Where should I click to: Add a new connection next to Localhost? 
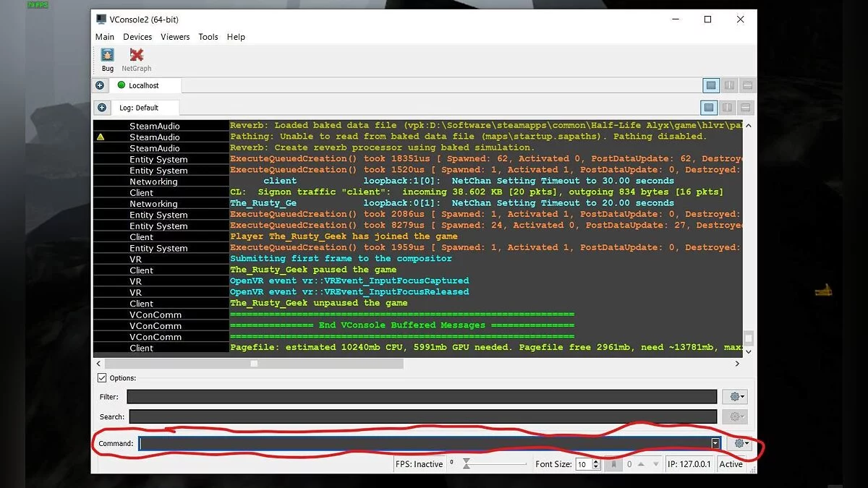coord(101,85)
